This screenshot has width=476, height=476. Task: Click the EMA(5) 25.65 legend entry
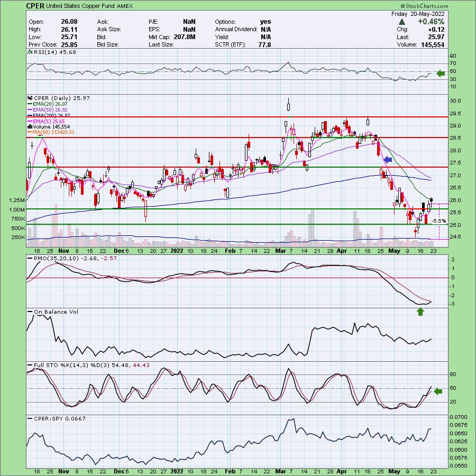pos(46,121)
